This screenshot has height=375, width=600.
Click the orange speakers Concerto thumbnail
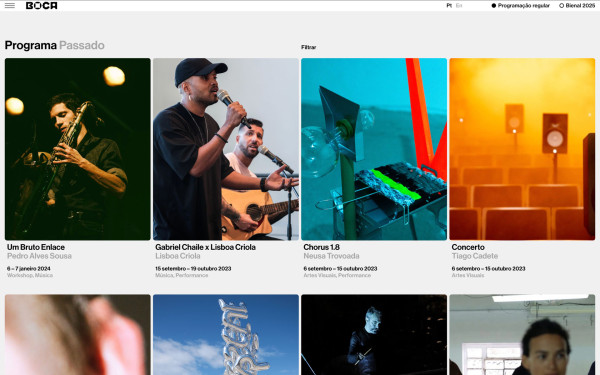coord(522,149)
